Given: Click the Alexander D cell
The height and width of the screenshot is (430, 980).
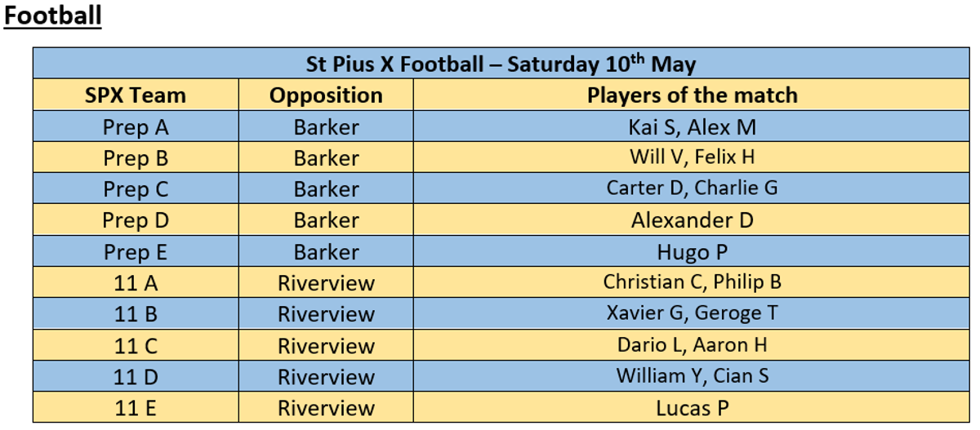Looking at the screenshot, I should pyautogui.click(x=692, y=220).
